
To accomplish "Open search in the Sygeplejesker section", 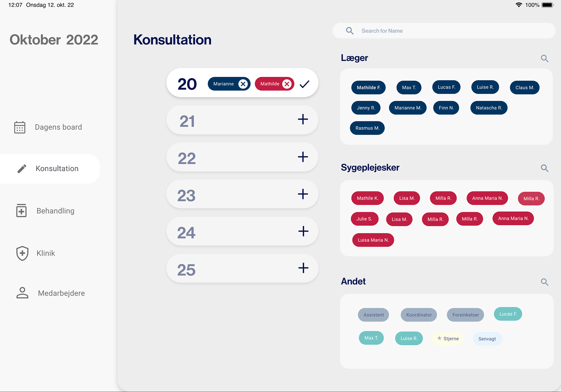I will click(544, 168).
